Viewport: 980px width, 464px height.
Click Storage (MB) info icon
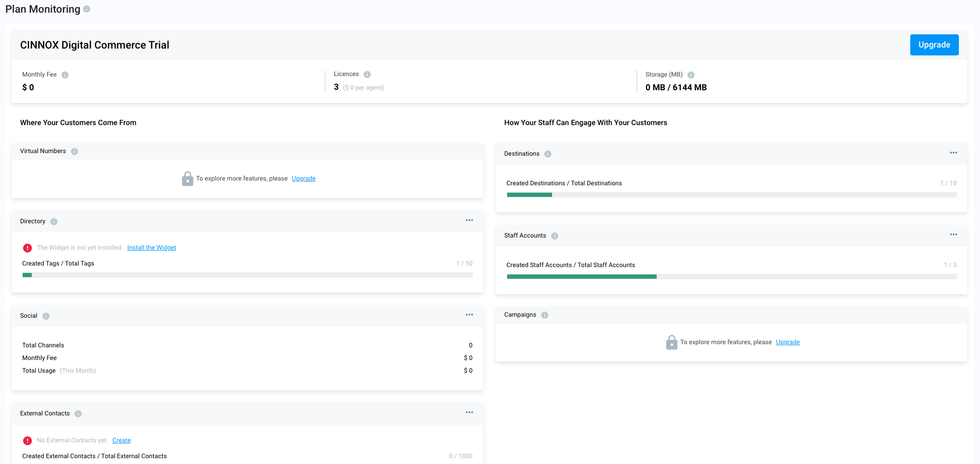(691, 75)
